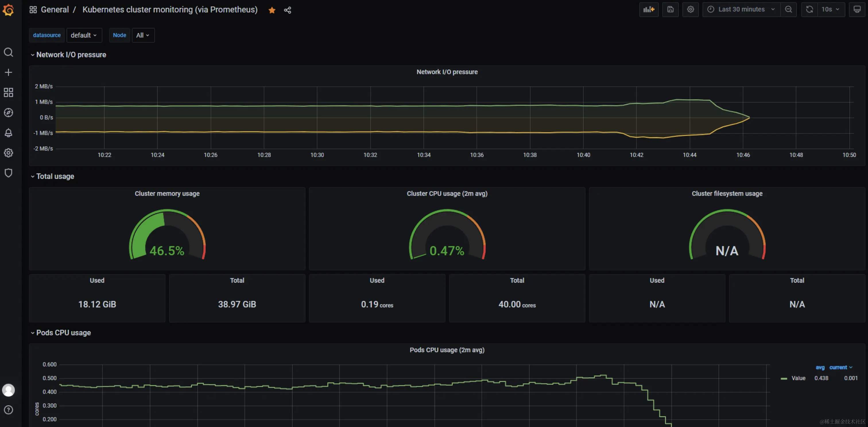Click the Node variable label

point(119,35)
